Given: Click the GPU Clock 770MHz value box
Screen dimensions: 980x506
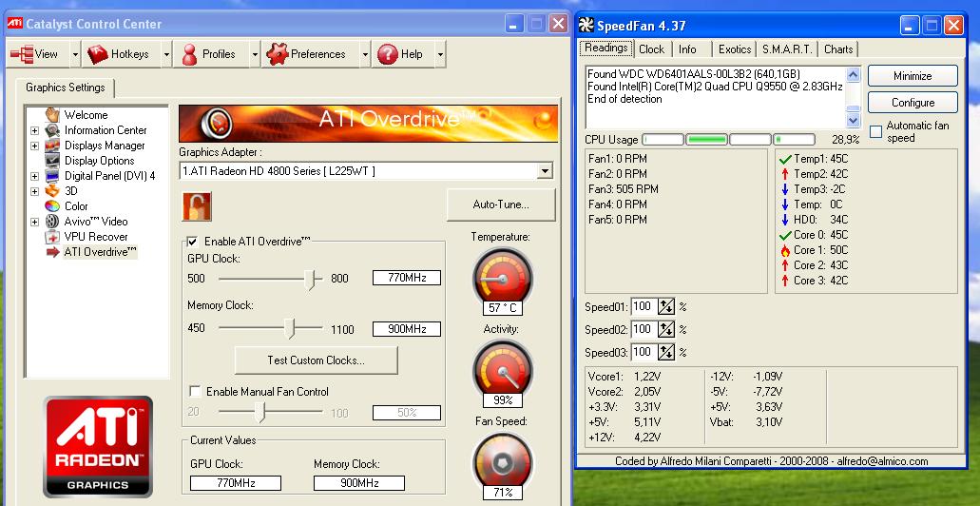Looking at the screenshot, I should click(407, 278).
